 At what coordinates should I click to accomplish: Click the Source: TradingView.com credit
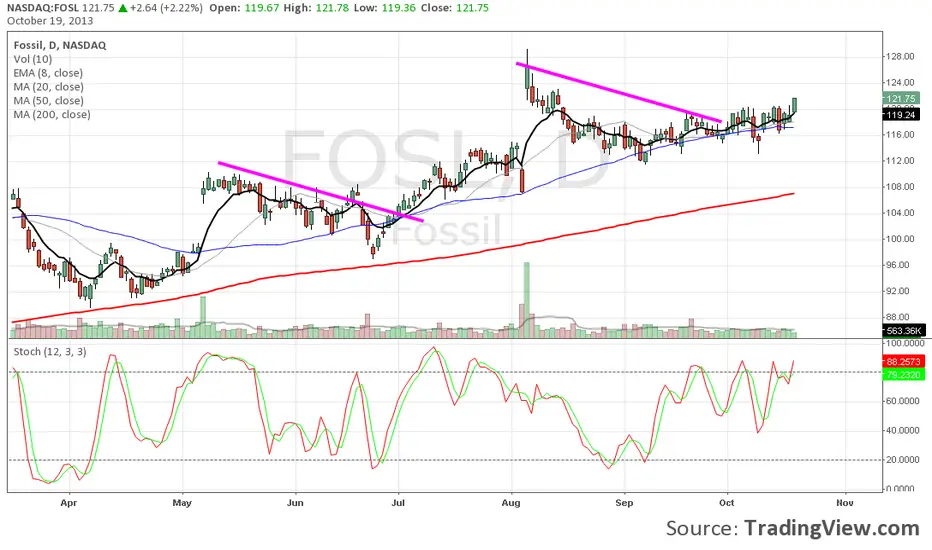point(793,528)
